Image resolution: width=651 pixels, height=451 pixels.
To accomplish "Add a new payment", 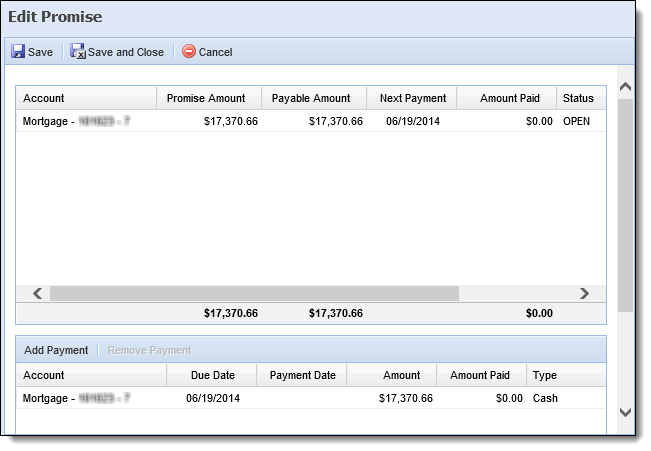I will pyautogui.click(x=56, y=351).
